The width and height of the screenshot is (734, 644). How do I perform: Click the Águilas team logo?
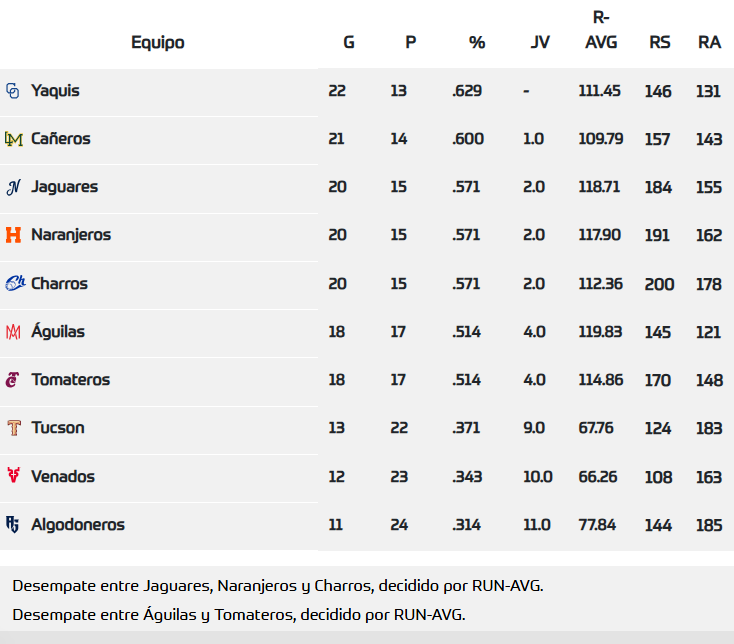tap(13, 332)
